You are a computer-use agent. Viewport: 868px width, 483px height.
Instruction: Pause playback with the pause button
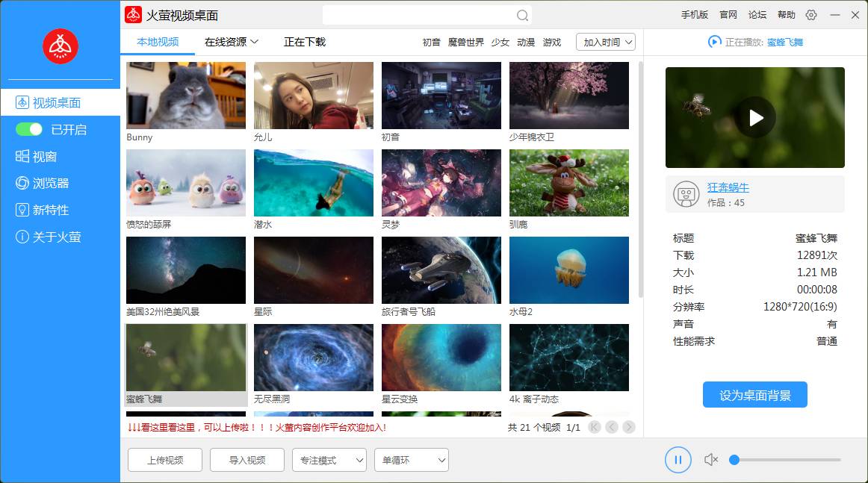(678, 460)
